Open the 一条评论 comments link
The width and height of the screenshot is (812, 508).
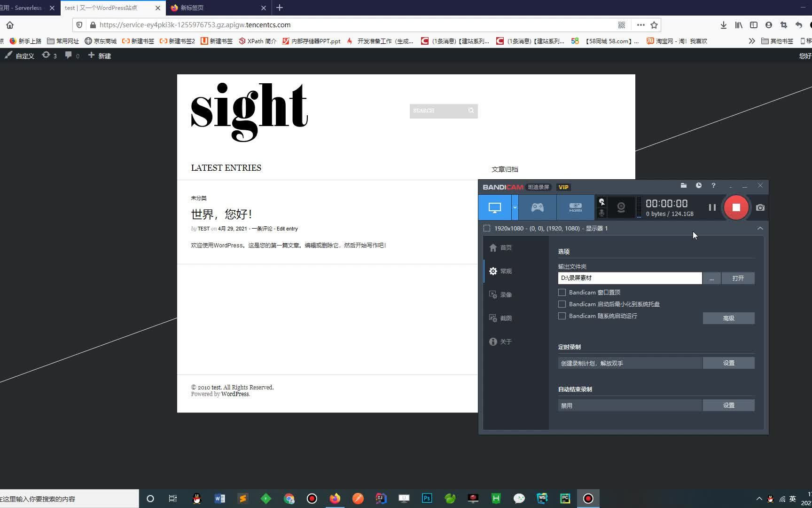tap(262, 229)
